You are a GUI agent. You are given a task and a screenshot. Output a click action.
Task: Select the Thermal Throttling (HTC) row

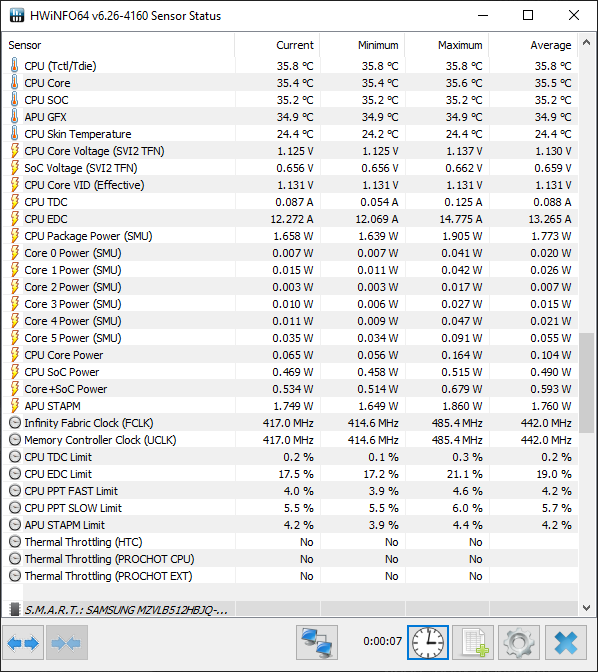(290, 542)
